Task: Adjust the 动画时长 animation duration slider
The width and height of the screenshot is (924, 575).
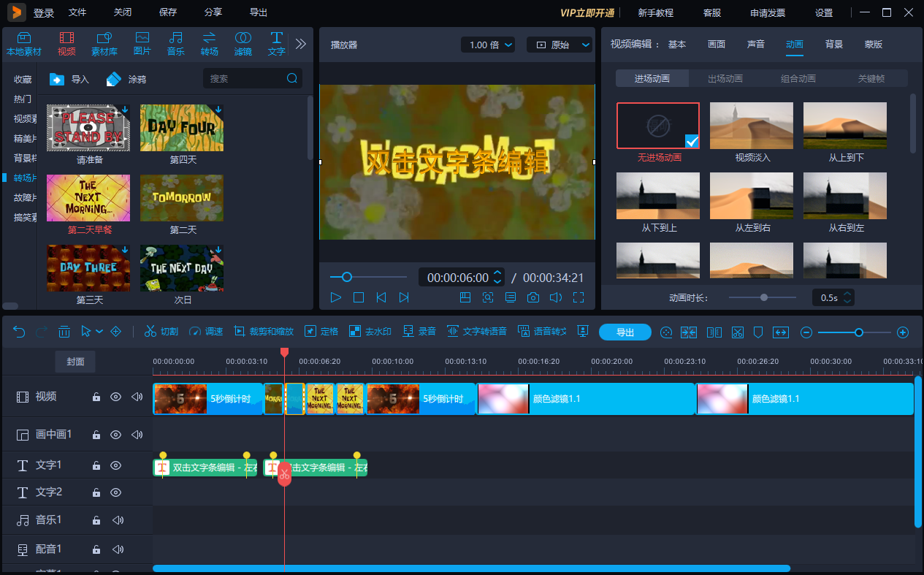Action: (x=763, y=297)
